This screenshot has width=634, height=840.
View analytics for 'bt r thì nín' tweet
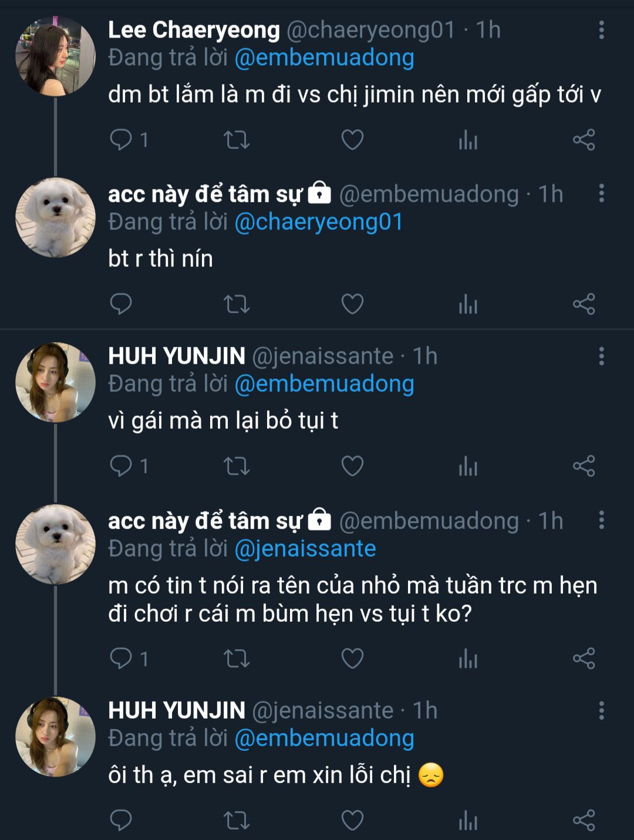point(468,304)
